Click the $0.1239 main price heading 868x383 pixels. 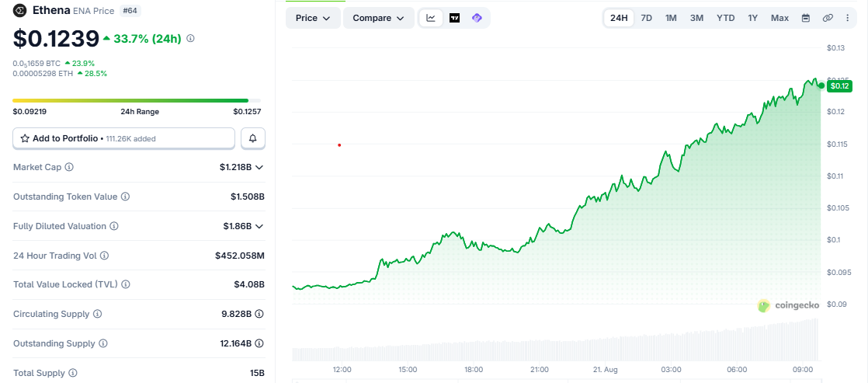[x=56, y=38]
